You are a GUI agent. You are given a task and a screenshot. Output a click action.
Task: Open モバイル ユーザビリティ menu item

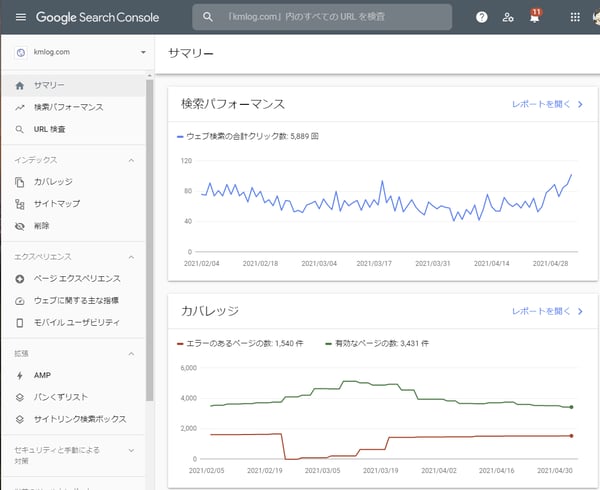[73, 323]
